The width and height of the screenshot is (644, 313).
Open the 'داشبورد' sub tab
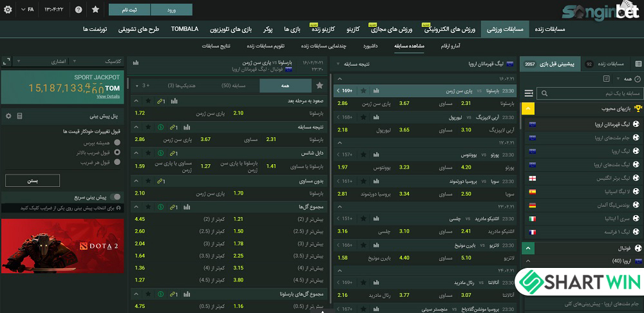click(x=371, y=46)
